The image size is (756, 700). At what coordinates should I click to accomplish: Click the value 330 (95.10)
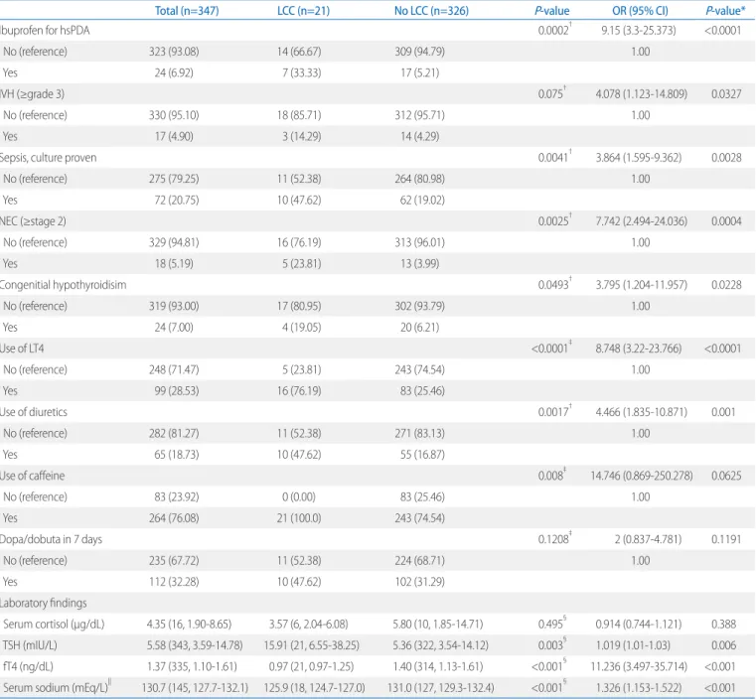pyautogui.click(x=174, y=115)
